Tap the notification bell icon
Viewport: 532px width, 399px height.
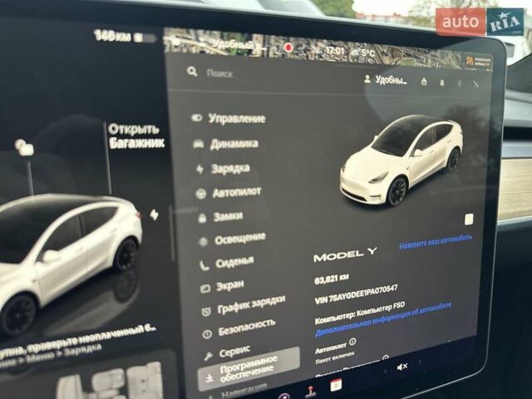pos(441,82)
